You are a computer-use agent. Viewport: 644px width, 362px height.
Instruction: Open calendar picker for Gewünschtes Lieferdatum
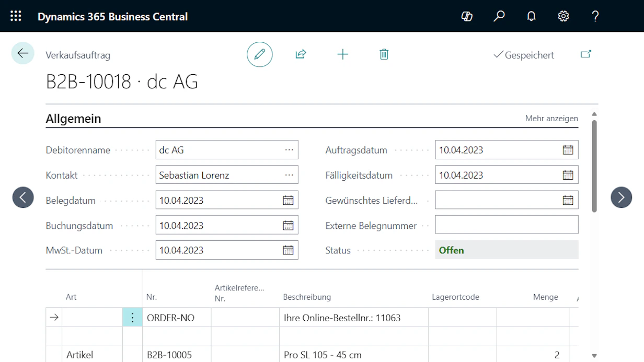(568, 200)
